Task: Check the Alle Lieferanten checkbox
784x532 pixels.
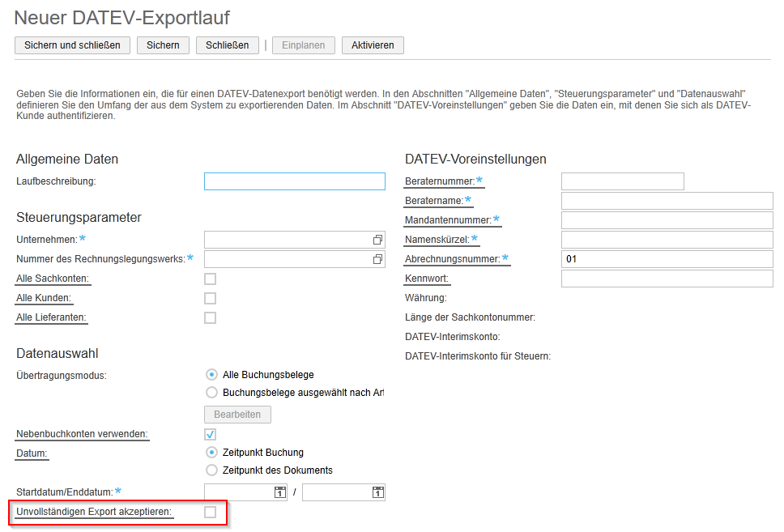Action: (x=210, y=317)
